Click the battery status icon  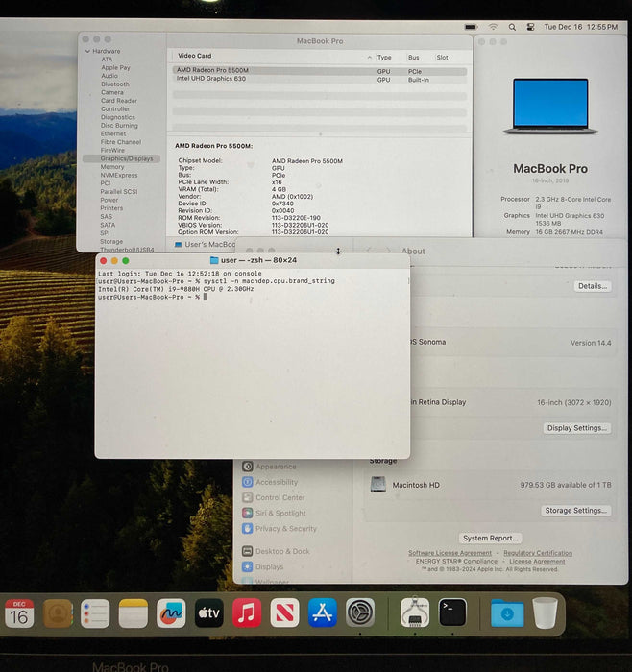coord(472,27)
